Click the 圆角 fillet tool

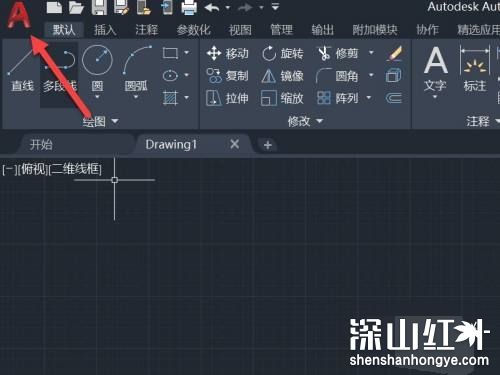337,76
